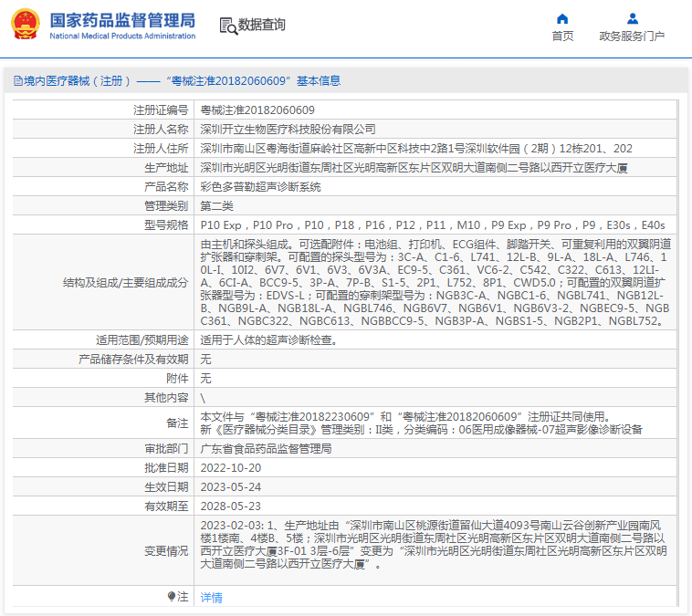
Task: Click the 结构及组成/主要组成成分 label
Action: [x=126, y=282]
